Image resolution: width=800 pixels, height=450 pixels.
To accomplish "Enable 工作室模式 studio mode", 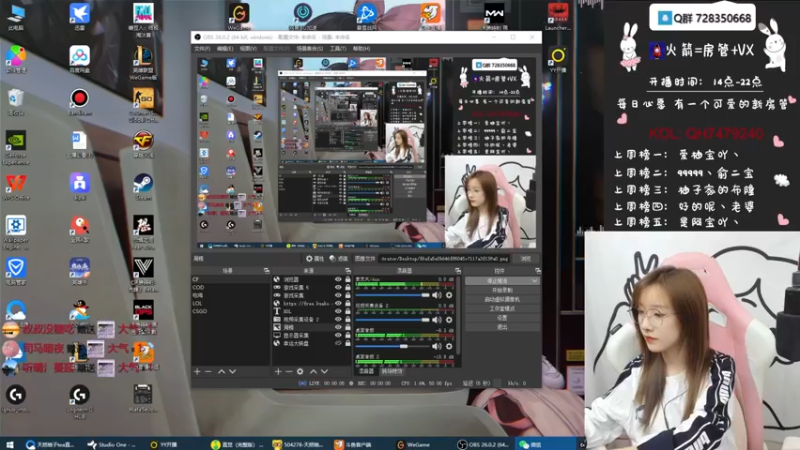I will tap(502, 309).
